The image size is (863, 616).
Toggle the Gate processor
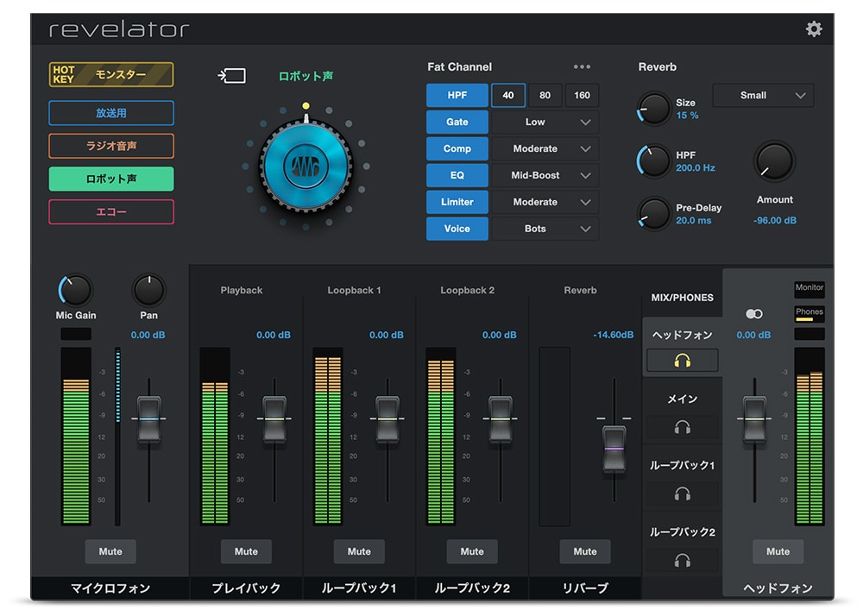(457, 122)
